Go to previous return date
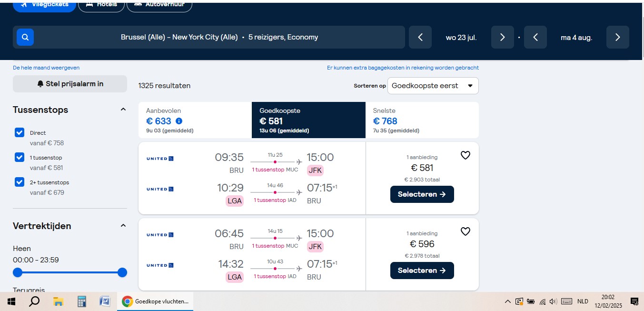Viewport: 644px width, 311px height. (535, 37)
